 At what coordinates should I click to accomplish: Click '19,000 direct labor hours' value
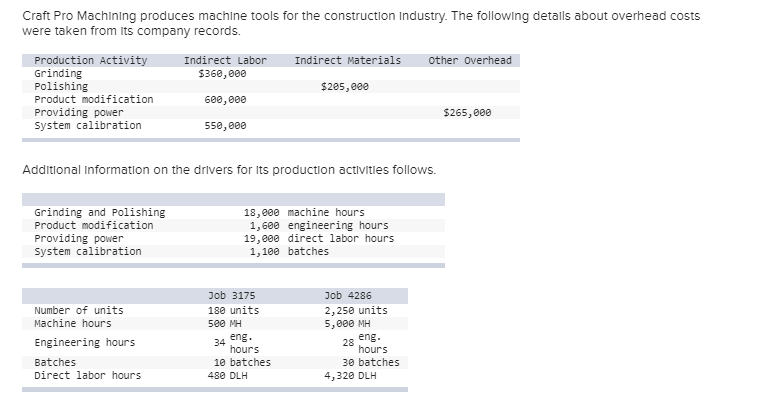coord(319,239)
